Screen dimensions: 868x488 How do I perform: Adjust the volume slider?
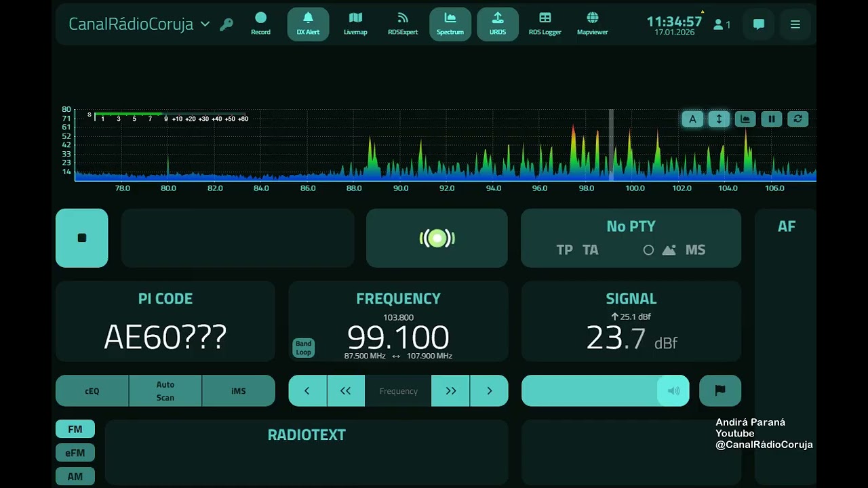click(606, 391)
